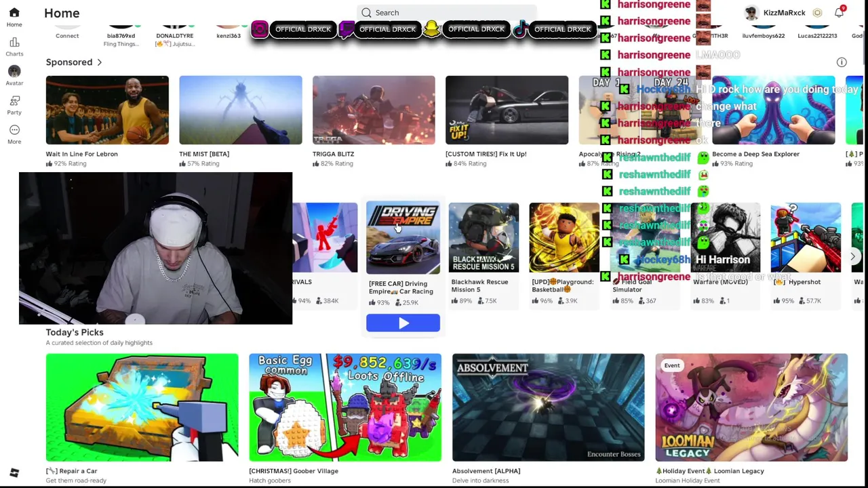Click the search magnifier icon
Screen dimensions: 868x488
click(x=366, y=13)
